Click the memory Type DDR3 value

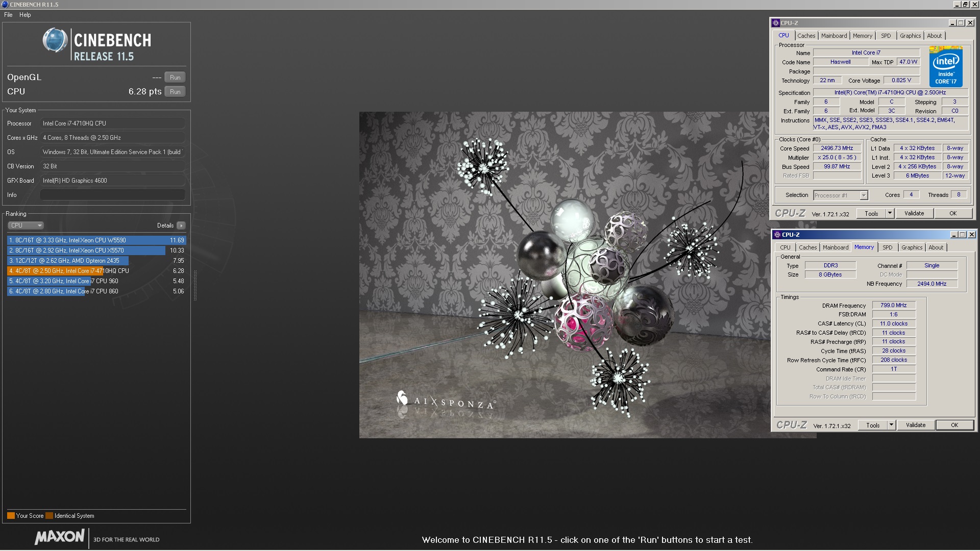click(830, 266)
